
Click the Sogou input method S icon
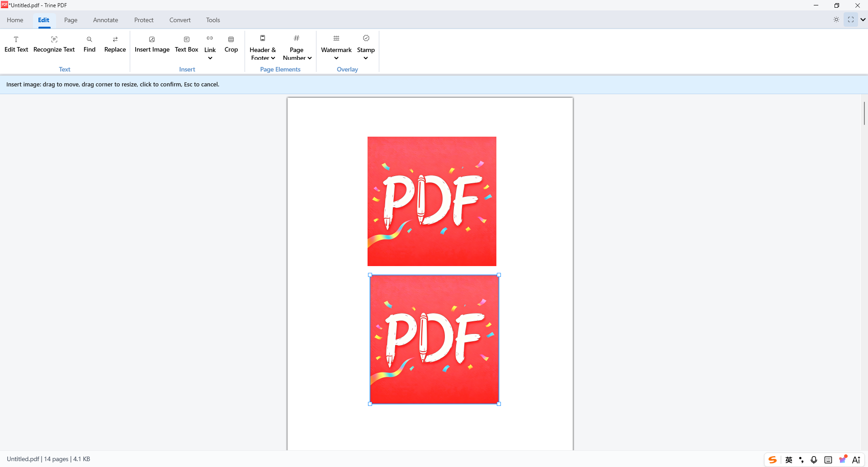click(x=773, y=460)
